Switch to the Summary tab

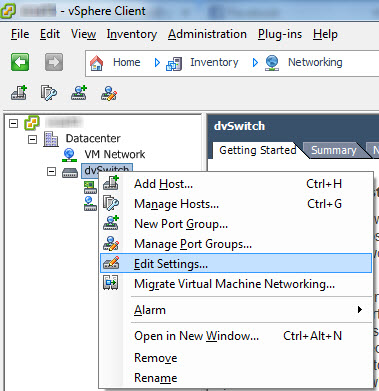coord(334,150)
